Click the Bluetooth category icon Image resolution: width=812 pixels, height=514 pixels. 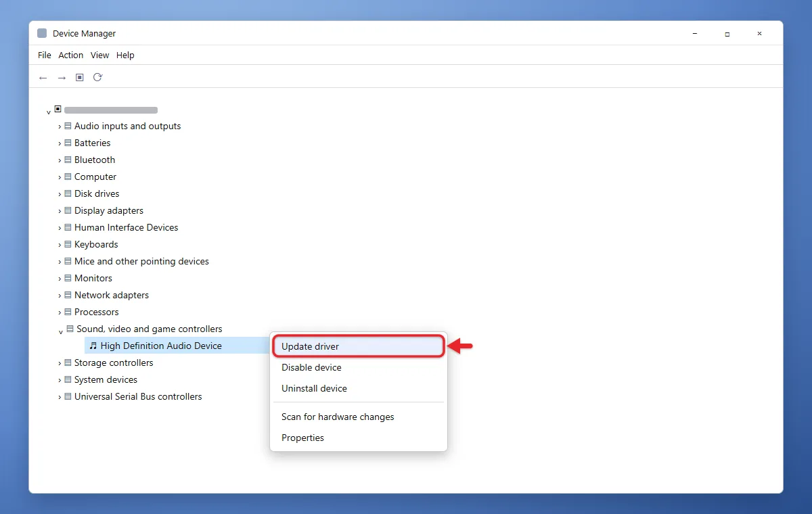pyautogui.click(x=68, y=160)
